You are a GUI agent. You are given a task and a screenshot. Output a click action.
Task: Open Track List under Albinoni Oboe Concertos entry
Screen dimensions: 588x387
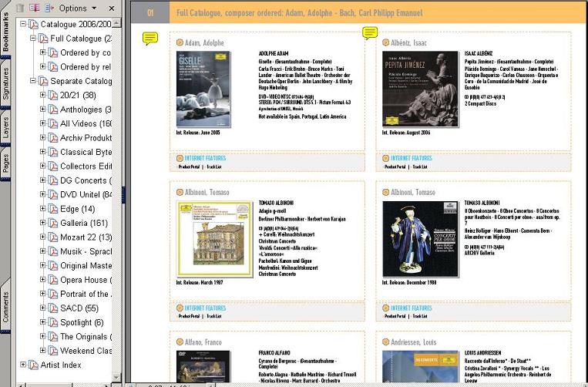(420, 316)
